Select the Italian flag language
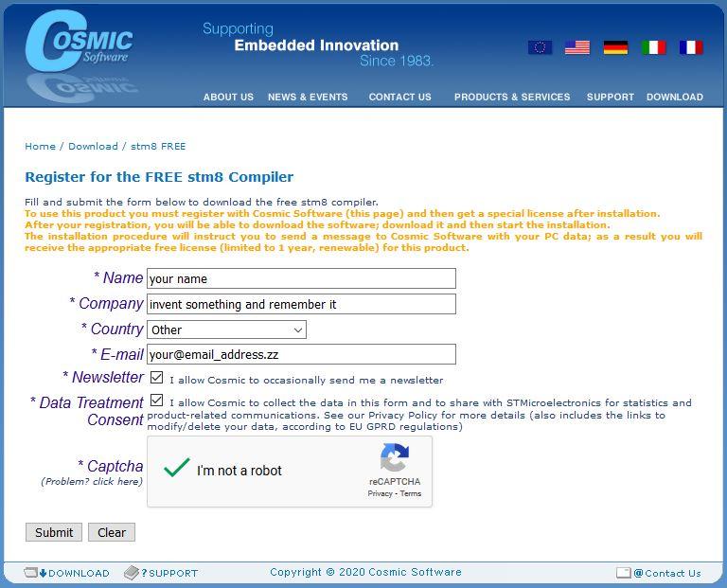Image resolution: width=727 pixels, height=588 pixels. (654, 47)
